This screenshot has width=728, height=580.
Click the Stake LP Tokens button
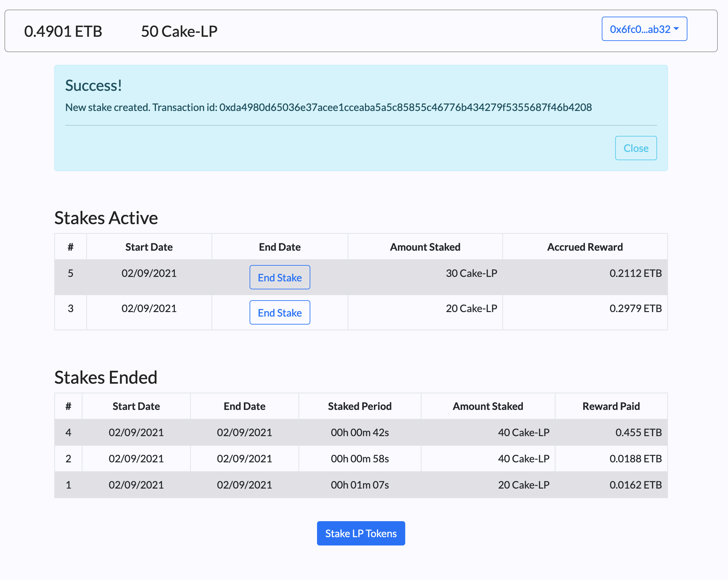pos(360,533)
